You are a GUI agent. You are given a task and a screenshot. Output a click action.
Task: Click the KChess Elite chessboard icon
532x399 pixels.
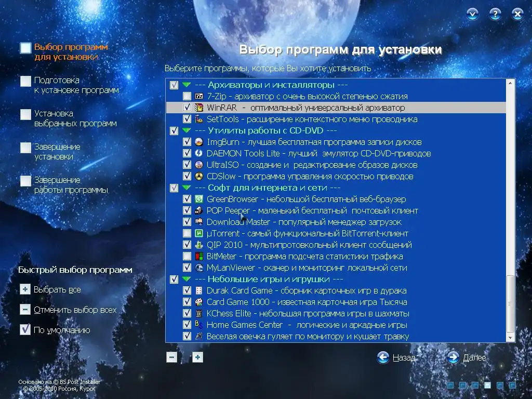click(x=199, y=313)
